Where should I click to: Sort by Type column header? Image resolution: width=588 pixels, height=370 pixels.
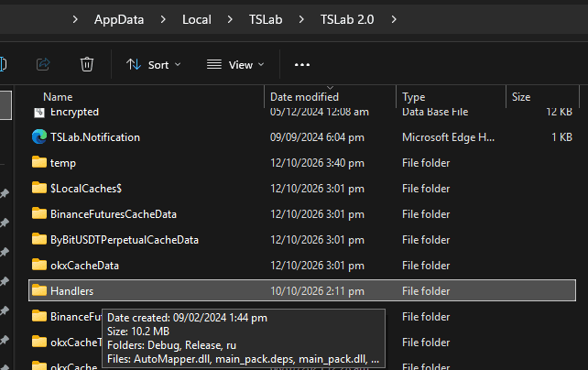(414, 97)
